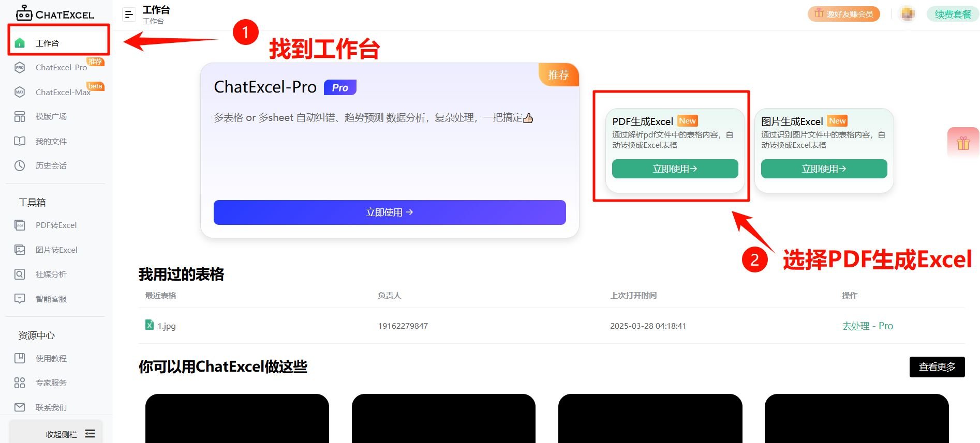Image resolution: width=980 pixels, height=443 pixels.
Task: Click the 负责人 column header
Action: tap(390, 296)
